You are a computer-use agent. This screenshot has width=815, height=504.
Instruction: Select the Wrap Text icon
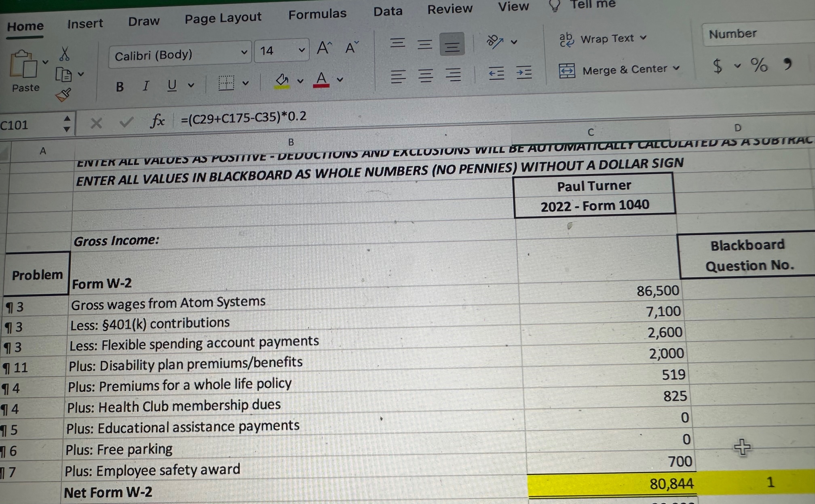click(x=567, y=38)
